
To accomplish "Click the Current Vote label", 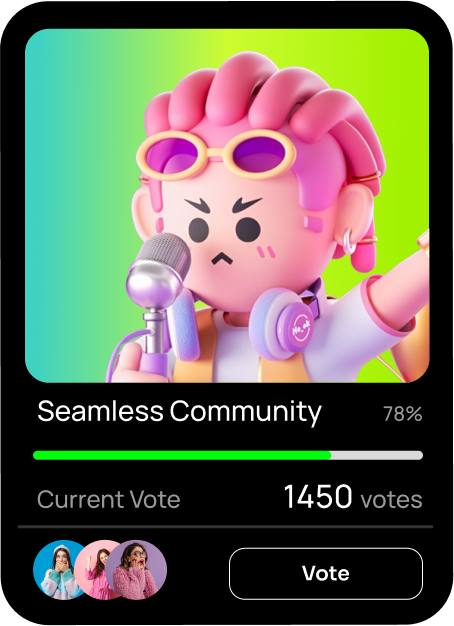I will (x=109, y=499).
